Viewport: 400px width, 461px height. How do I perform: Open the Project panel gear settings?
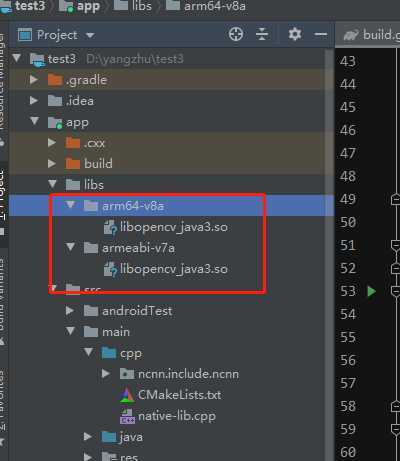click(295, 34)
